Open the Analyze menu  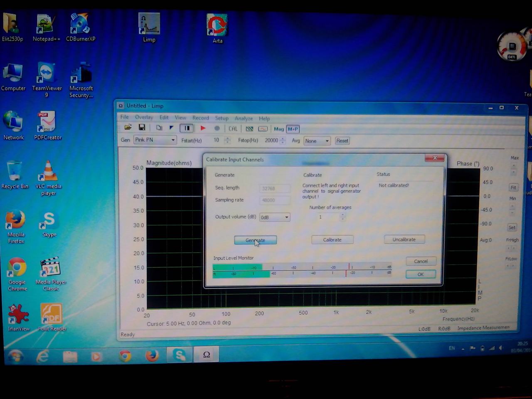(x=244, y=118)
